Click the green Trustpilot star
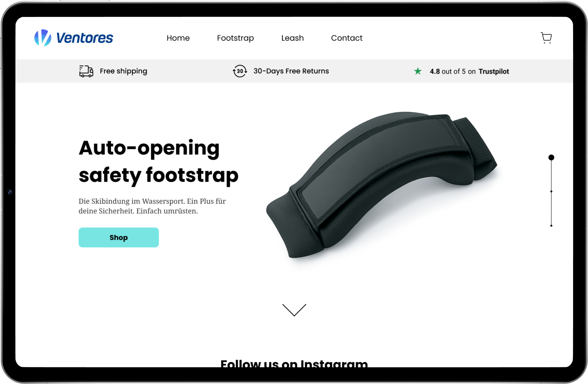 pos(418,71)
